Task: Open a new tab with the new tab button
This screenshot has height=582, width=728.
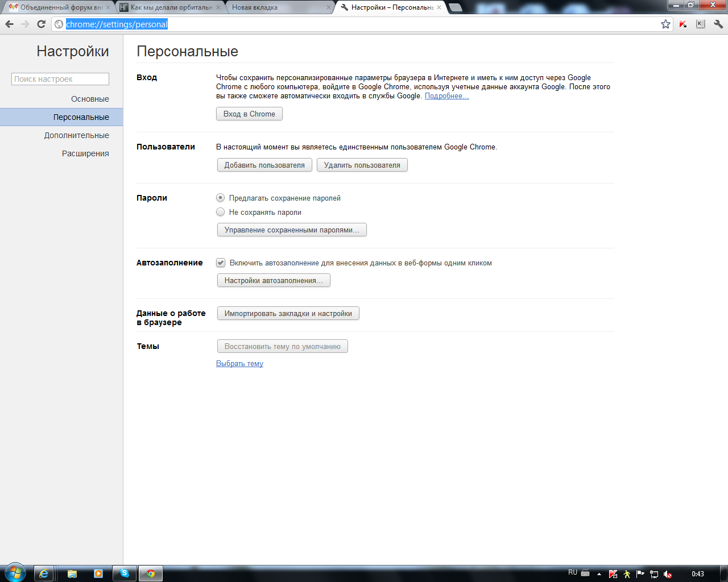Action: pos(455,7)
